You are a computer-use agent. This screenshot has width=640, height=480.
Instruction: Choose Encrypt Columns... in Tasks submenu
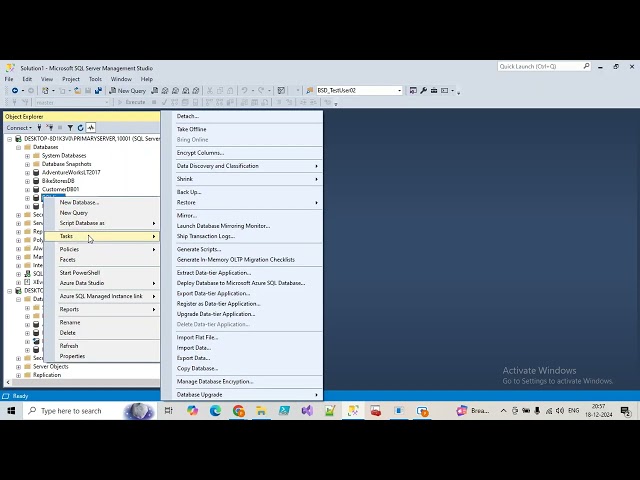[242, 153]
